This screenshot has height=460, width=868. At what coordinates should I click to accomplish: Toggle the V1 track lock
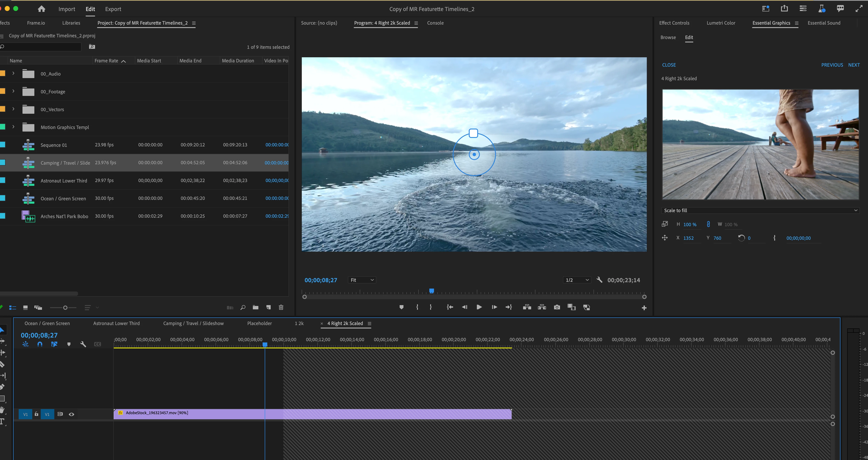point(36,414)
